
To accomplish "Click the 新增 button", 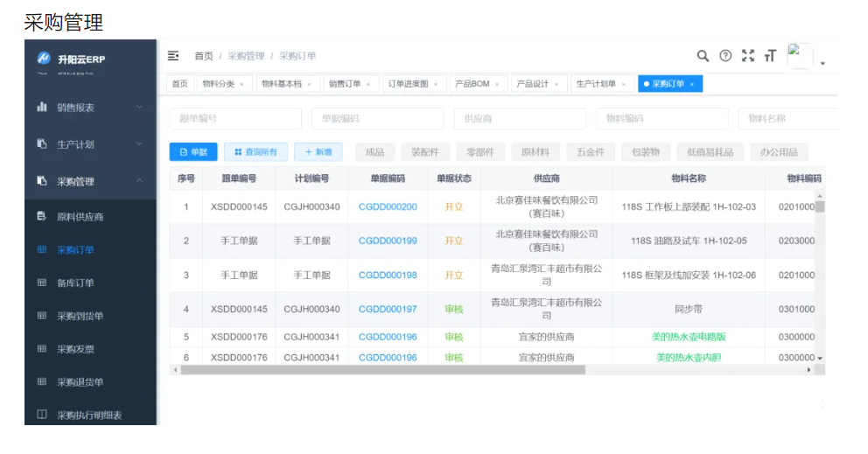I will tap(318, 152).
